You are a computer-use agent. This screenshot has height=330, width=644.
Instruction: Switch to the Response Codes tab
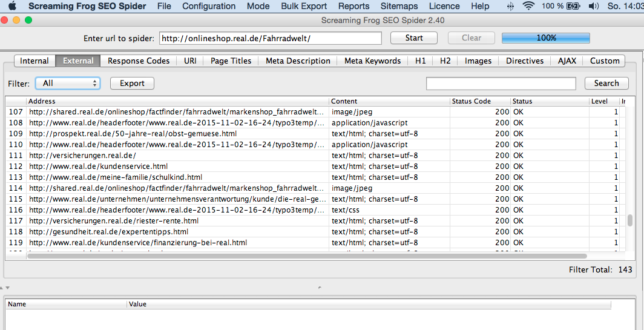[x=139, y=61]
